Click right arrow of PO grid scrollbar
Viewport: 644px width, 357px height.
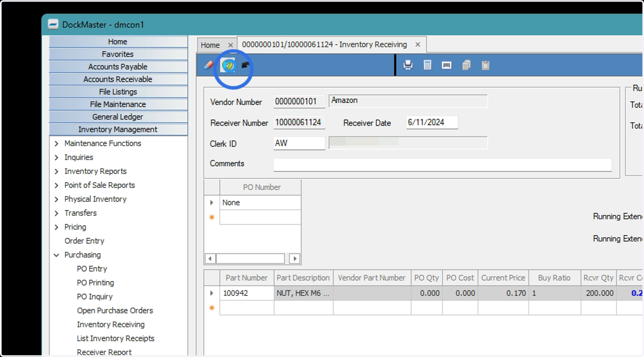click(294, 259)
